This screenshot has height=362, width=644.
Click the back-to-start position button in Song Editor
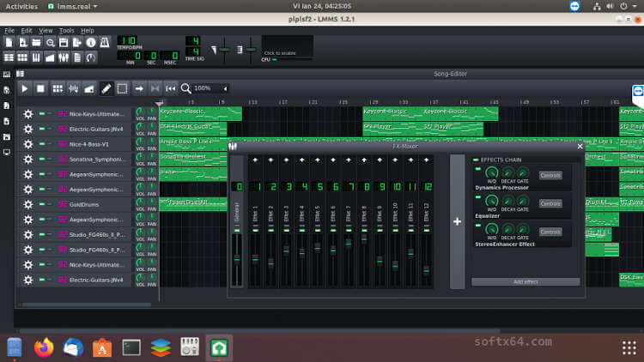click(x=171, y=88)
